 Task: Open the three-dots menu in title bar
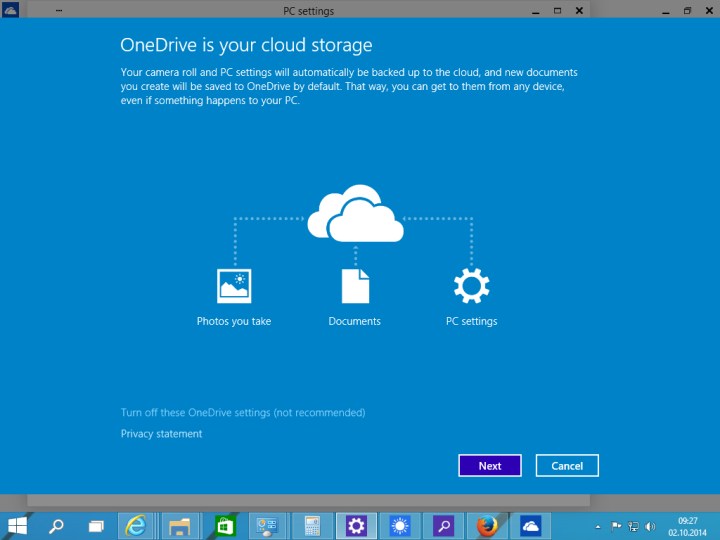[59, 10]
